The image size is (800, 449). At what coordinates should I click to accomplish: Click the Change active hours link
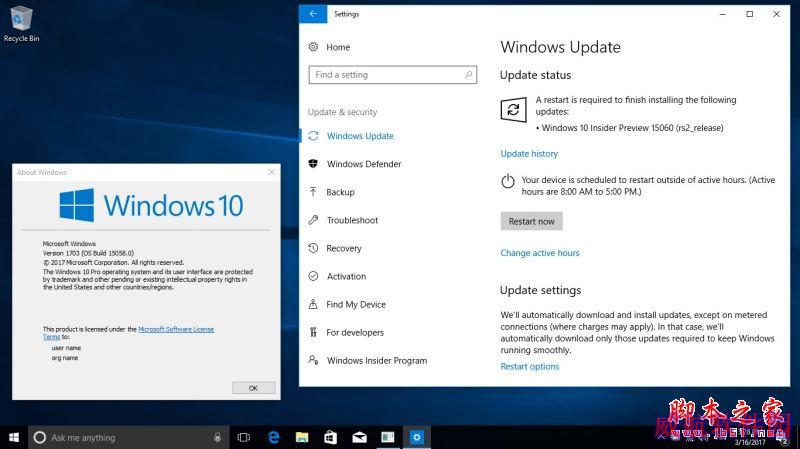point(540,253)
